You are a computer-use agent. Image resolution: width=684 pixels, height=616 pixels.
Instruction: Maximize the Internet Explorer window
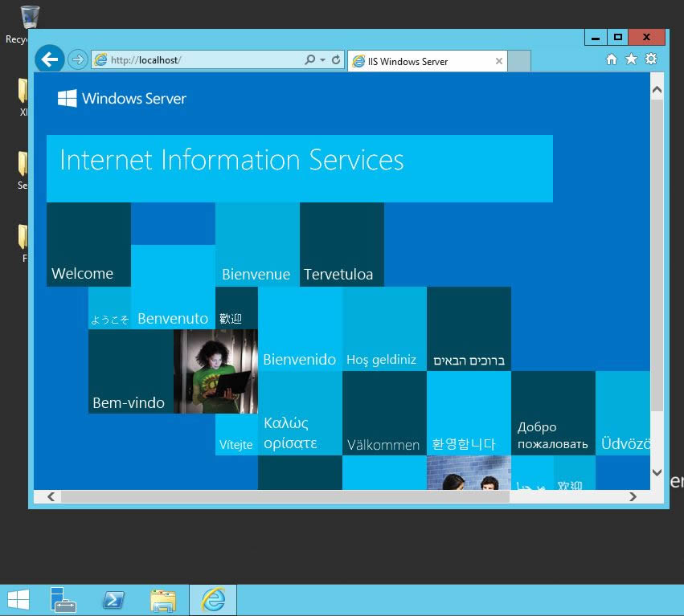click(618, 38)
